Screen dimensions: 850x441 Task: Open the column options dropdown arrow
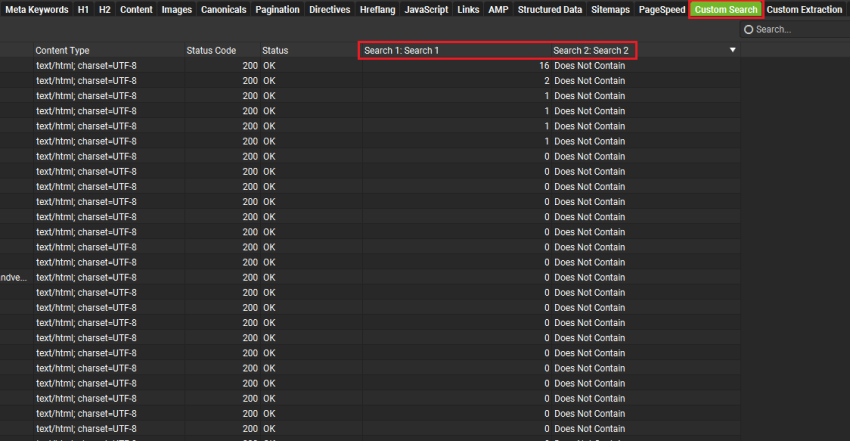(732, 50)
